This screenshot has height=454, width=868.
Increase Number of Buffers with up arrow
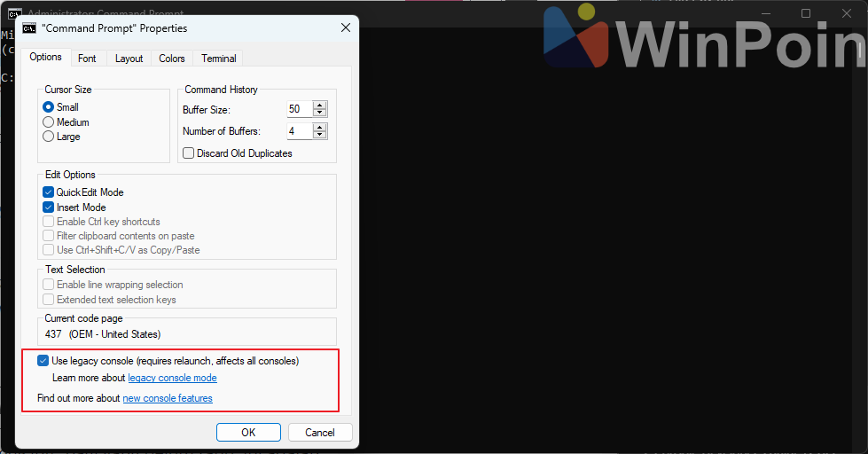(320, 127)
